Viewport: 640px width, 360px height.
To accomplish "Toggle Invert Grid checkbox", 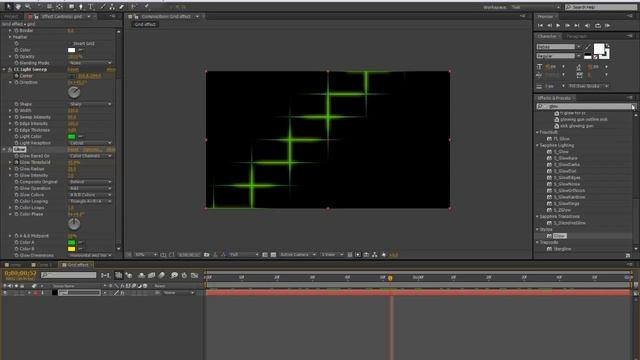I will tap(71, 43).
